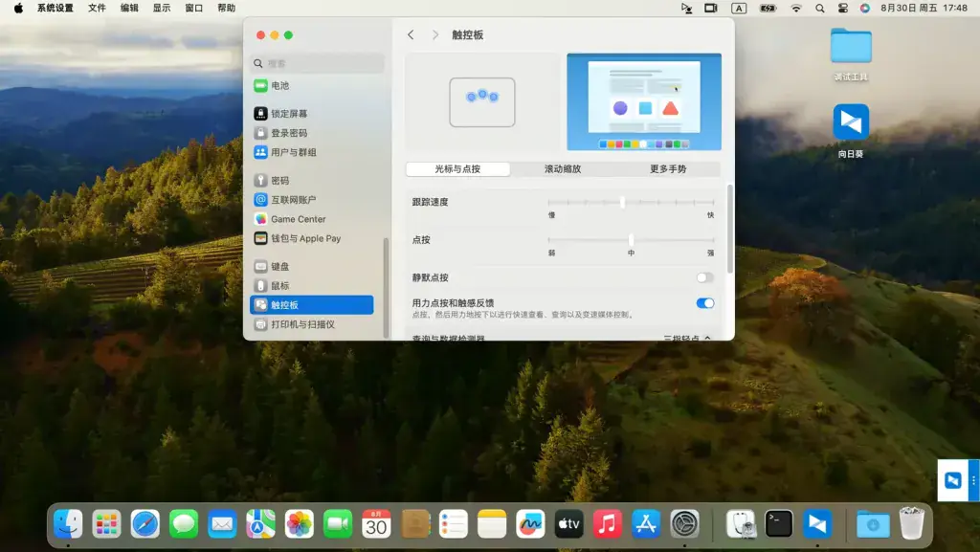Open Finder from the Dock

pos(68,523)
